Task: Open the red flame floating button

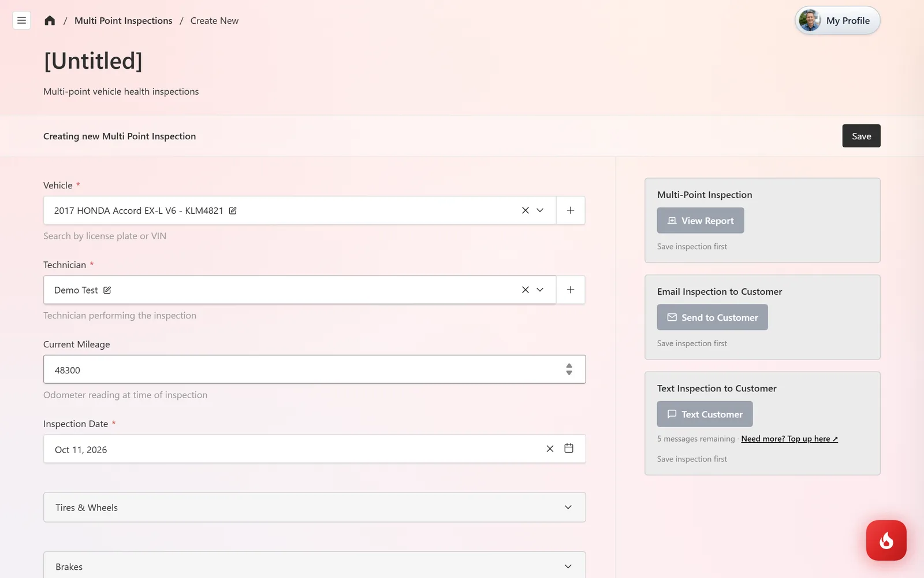Action: click(x=886, y=540)
